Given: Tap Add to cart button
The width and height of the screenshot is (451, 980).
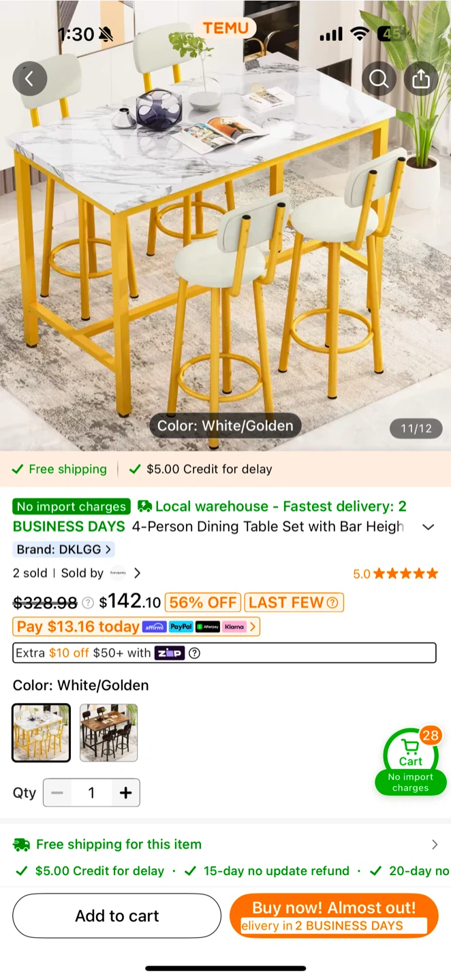Looking at the screenshot, I should tap(117, 916).
